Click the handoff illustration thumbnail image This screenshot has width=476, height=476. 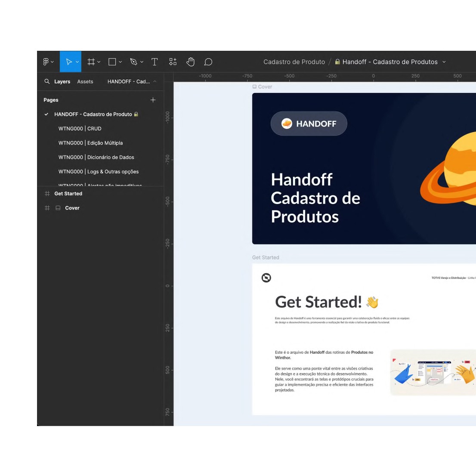pyautogui.click(x=433, y=372)
